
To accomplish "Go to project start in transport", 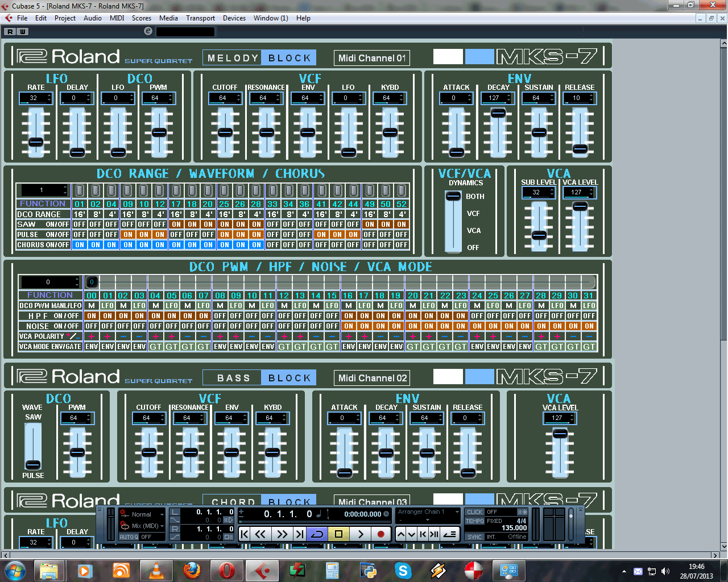I will pyautogui.click(x=245, y=534).
